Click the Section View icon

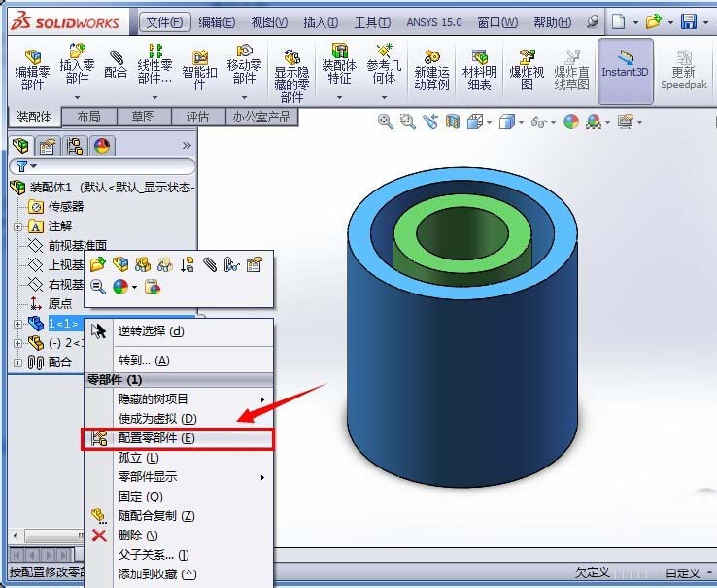(452, 121)
